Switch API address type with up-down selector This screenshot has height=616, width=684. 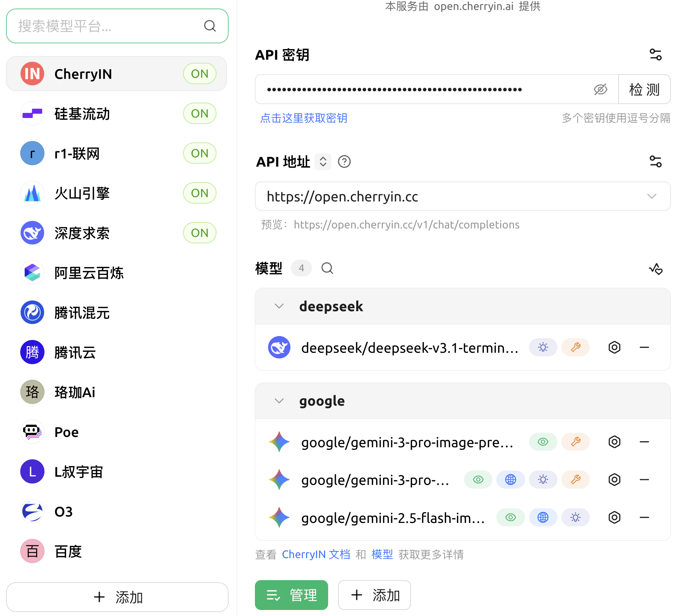coord(323,162)
